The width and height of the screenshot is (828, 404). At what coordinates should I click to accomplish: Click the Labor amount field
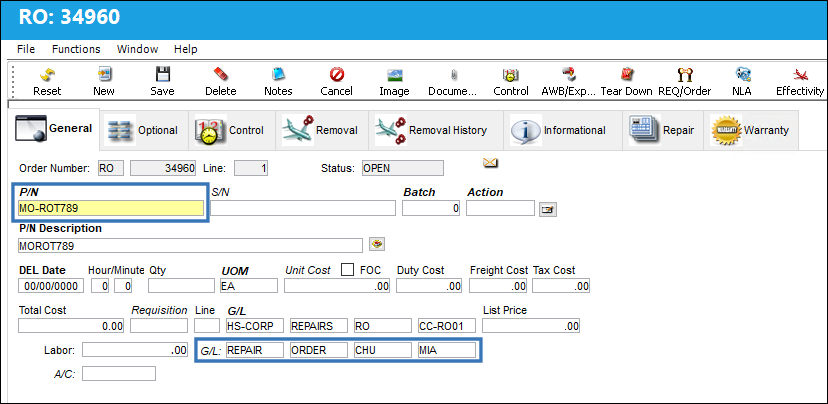point(135,350)
